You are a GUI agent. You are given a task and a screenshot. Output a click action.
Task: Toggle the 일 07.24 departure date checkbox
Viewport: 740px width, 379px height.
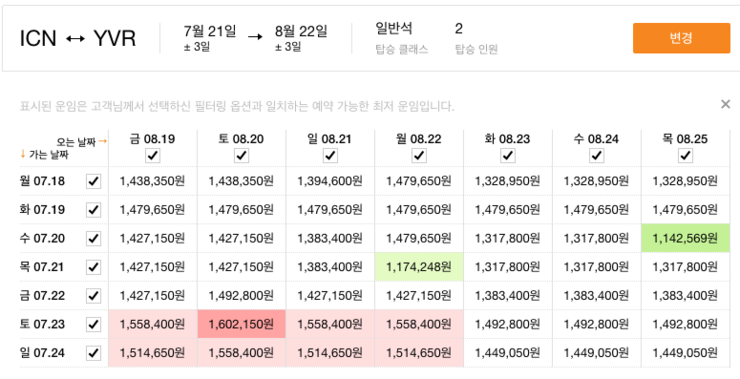point(94,353)
